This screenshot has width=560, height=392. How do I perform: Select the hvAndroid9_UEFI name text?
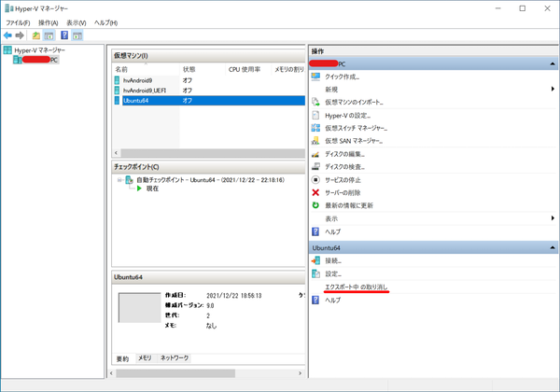tap(145, 91)
